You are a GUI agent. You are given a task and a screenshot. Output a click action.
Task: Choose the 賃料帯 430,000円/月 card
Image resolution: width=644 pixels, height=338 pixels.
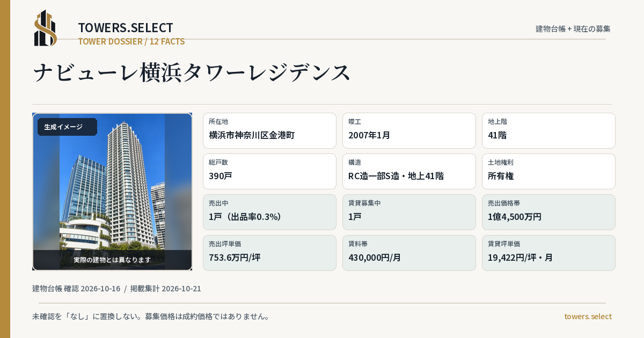409,253
